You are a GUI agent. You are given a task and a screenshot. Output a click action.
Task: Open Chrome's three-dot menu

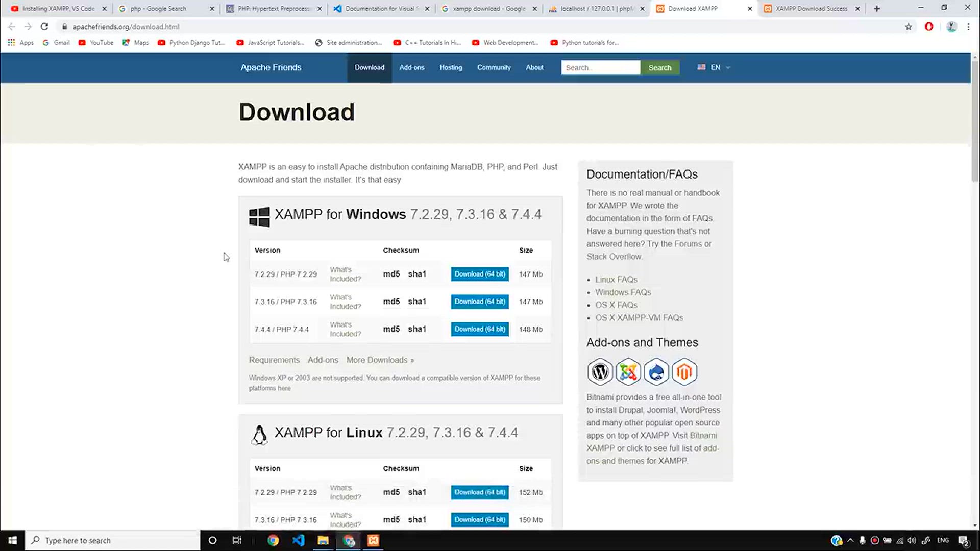[968, 27]
